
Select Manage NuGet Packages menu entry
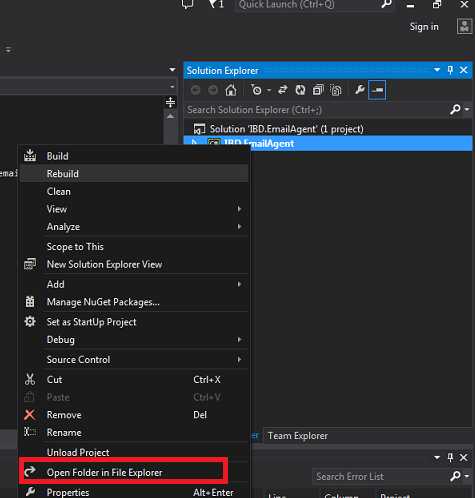point(134,302)
